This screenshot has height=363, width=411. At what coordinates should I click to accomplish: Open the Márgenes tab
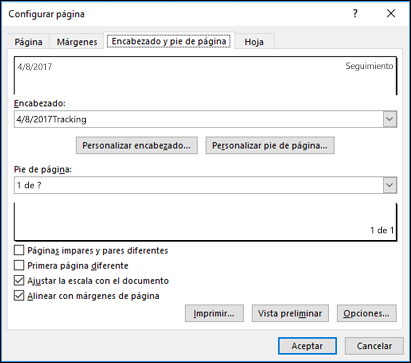(x=77, y=42)
